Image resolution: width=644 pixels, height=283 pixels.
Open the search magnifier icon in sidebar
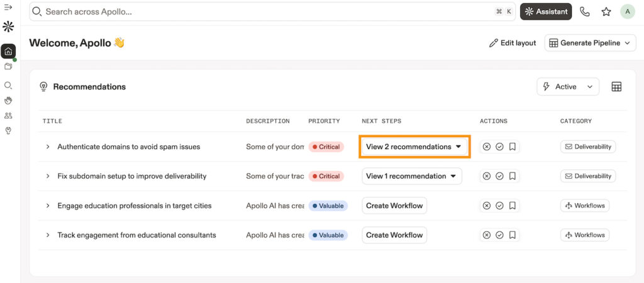coord(8,86)
